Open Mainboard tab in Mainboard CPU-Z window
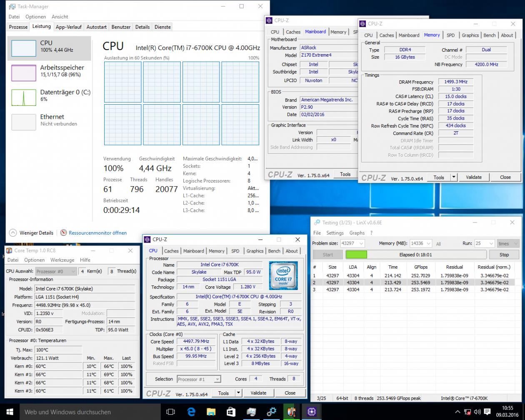 tap(315, 32)
